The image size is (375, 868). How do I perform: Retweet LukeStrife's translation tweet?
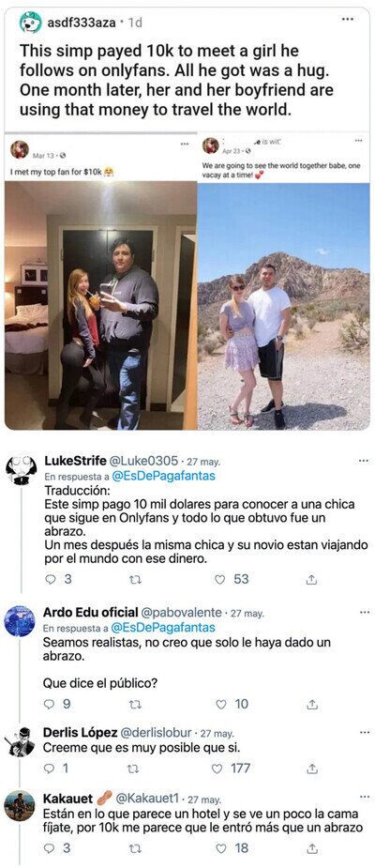[x=136, y=579]
